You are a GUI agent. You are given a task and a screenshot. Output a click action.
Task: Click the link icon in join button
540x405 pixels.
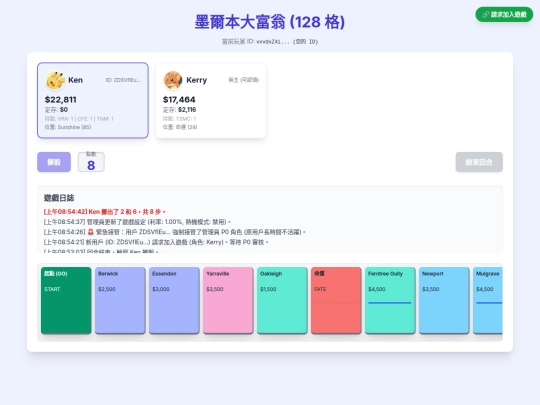pos(486,14)
